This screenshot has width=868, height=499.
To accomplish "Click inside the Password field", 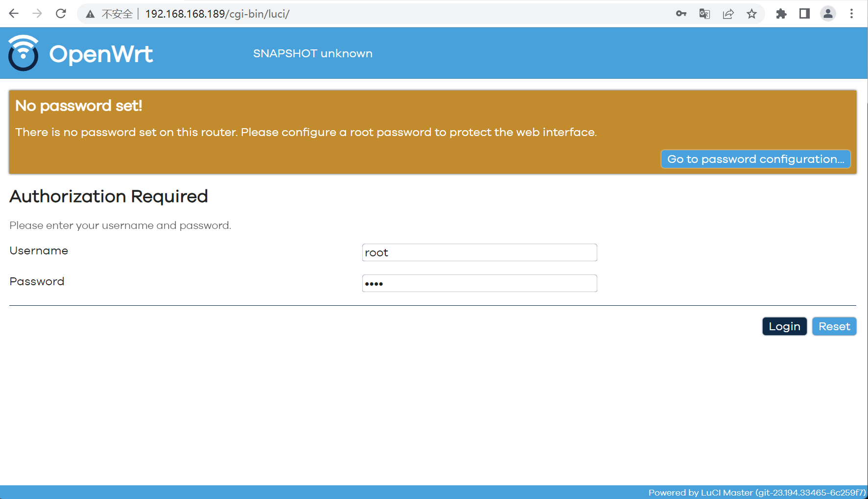I will pos(479,283).
